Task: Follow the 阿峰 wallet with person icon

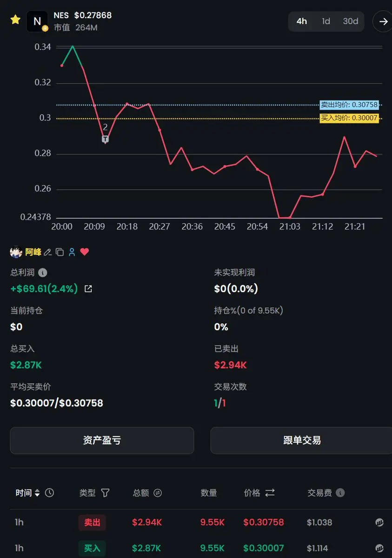Action: (72, 252)
